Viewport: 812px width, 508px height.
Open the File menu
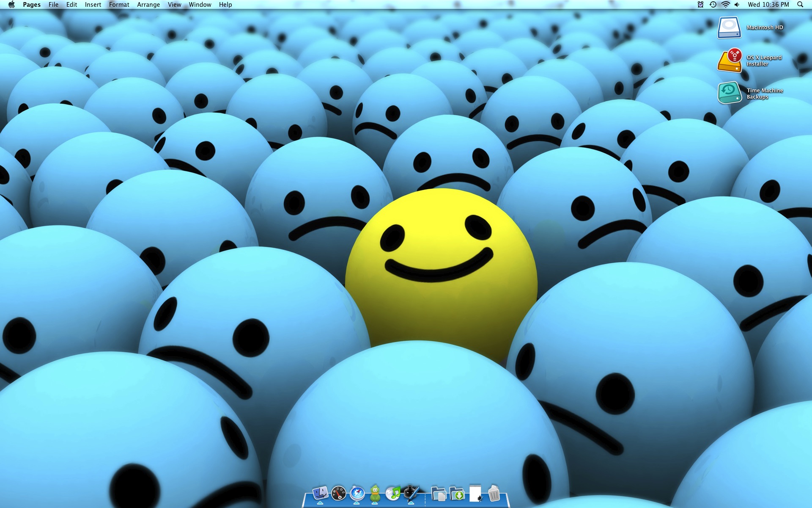[x=54, y=5]
